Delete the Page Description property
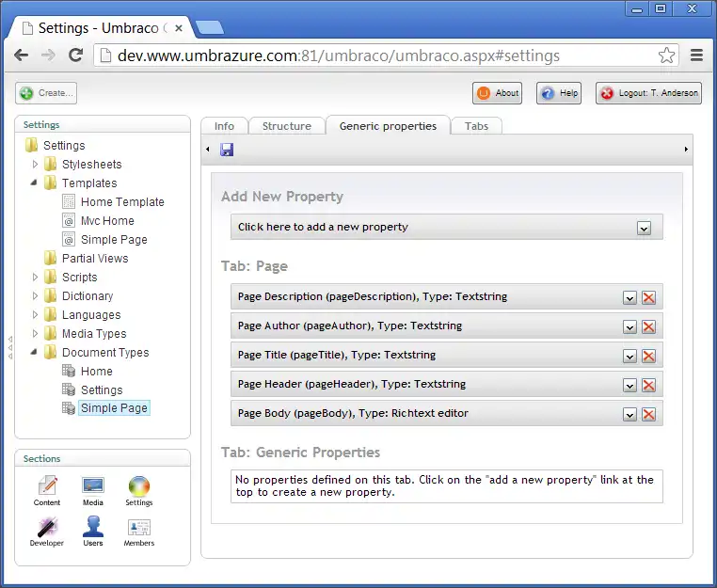This screenshot has width=717, height=588. (x=648, y=297)
